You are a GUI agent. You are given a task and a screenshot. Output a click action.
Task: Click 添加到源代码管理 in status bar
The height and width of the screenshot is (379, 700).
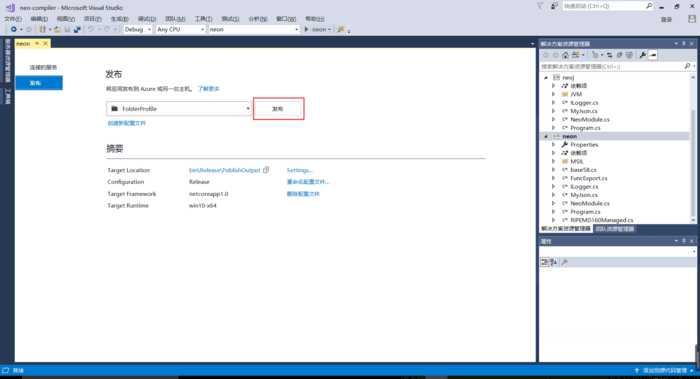664,371
